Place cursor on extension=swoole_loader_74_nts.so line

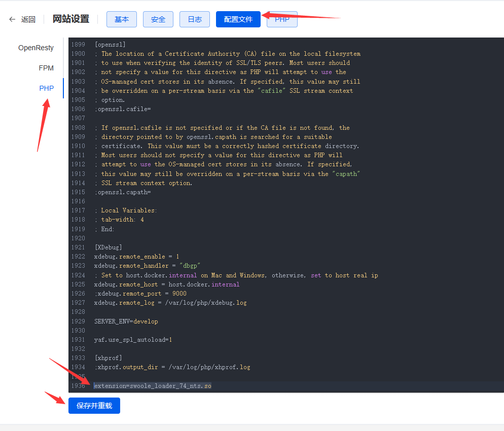click(x=153, y=386)
